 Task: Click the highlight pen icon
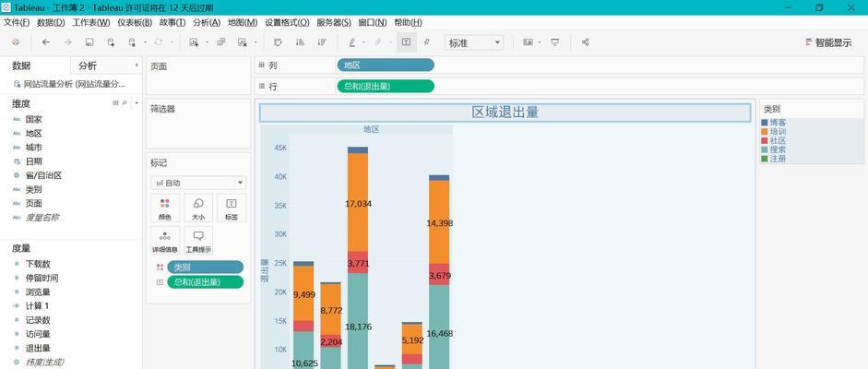[352, 42]
